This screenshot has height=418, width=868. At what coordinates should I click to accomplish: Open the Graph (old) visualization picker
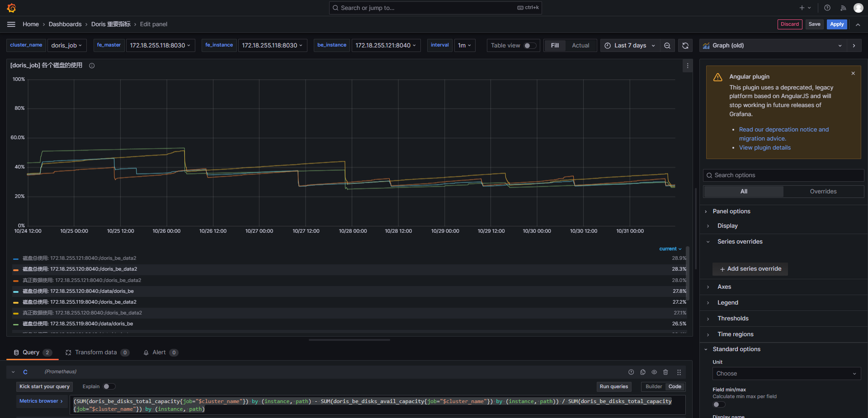point(773,46)
